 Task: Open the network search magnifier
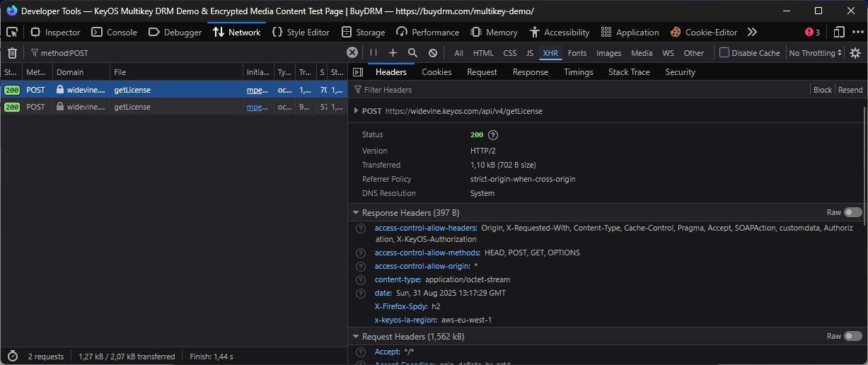point(412,53)
